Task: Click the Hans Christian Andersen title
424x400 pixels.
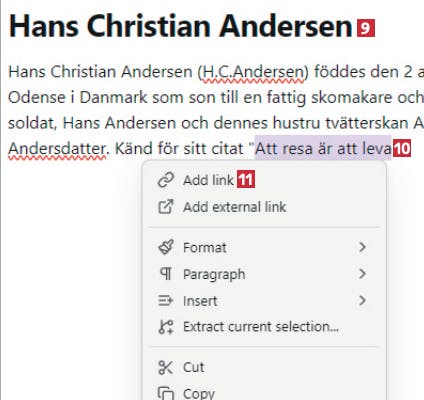Action: pyautogui.click(x=181, y=27)
